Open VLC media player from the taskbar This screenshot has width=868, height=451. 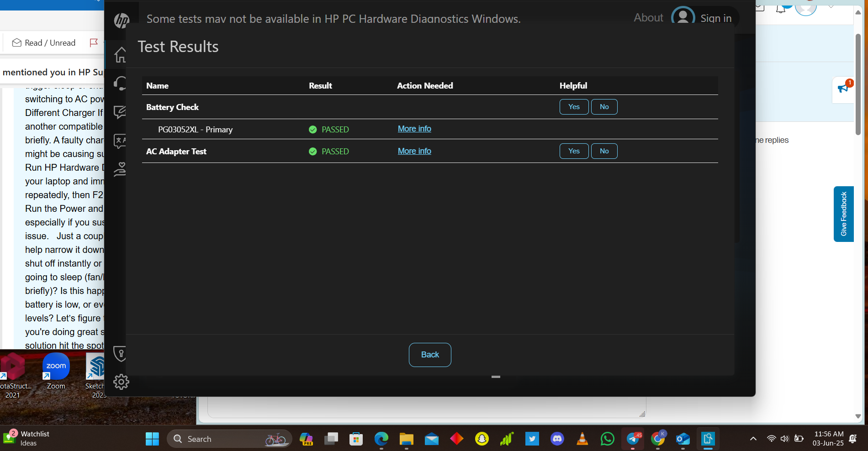582,439
